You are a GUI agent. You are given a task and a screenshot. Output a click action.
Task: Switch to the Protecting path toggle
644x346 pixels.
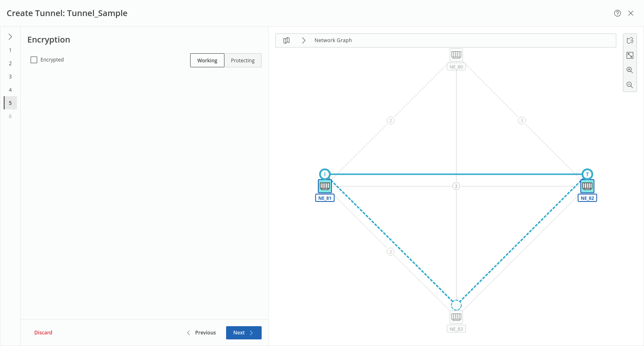point(243,60)
